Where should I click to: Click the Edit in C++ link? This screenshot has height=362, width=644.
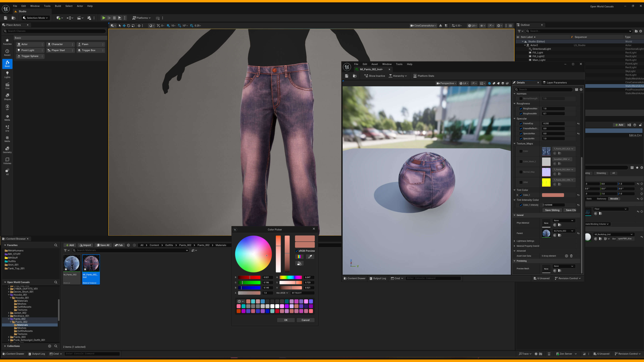point(635,135)
